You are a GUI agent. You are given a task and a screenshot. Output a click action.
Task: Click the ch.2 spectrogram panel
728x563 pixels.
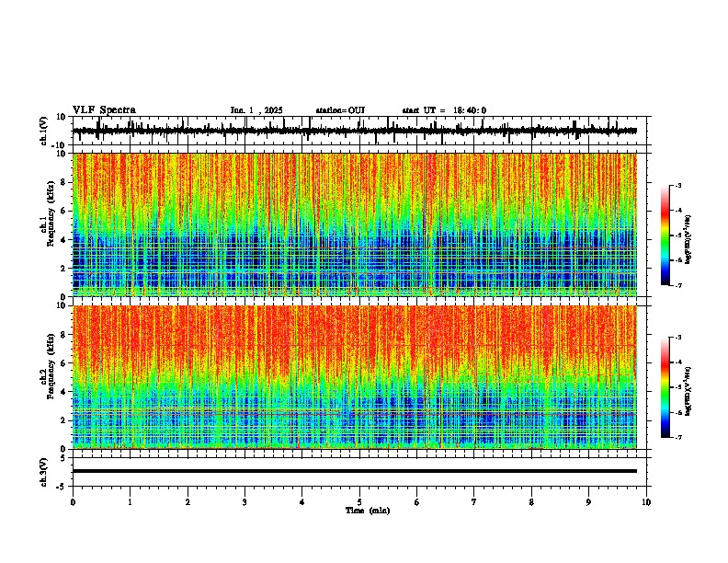[x=354, y=377]
